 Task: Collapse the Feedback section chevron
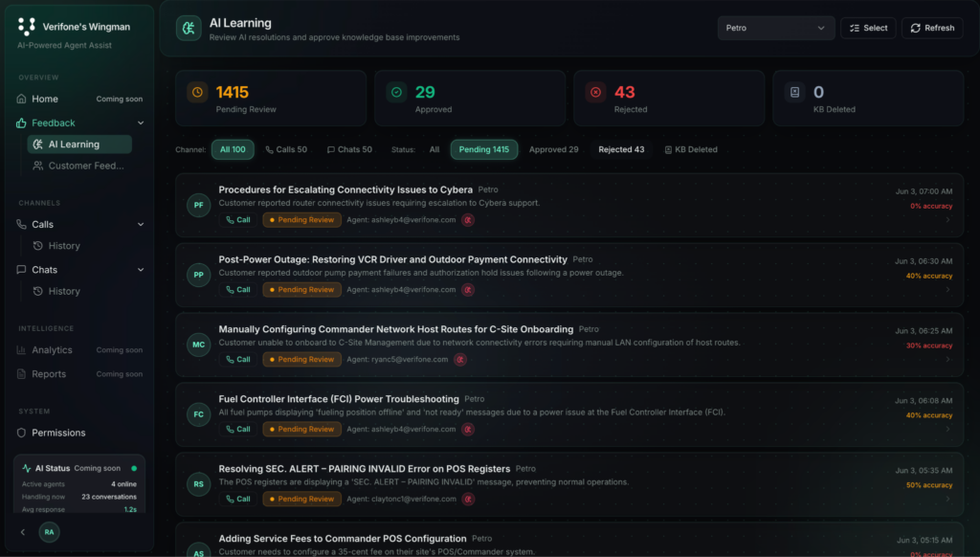coord(141,123)
